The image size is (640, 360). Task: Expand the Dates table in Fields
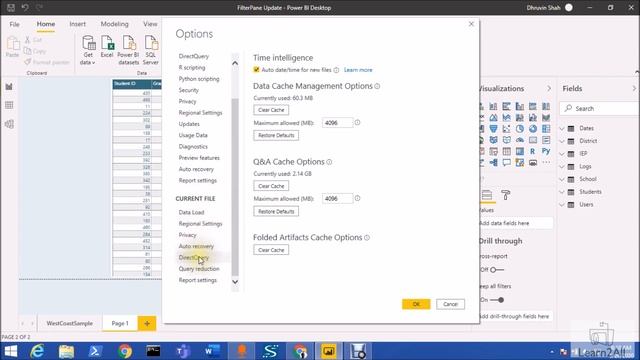coord(562,129)
